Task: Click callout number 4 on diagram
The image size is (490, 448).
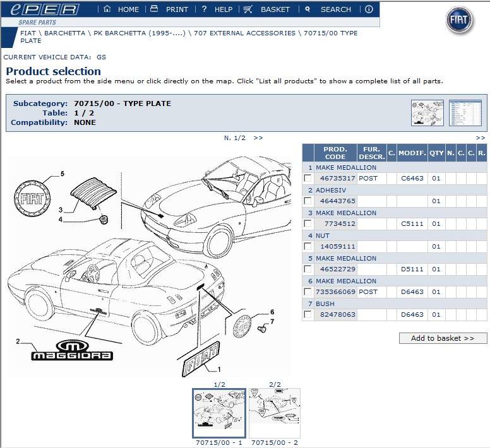Action: coord(61,219)
